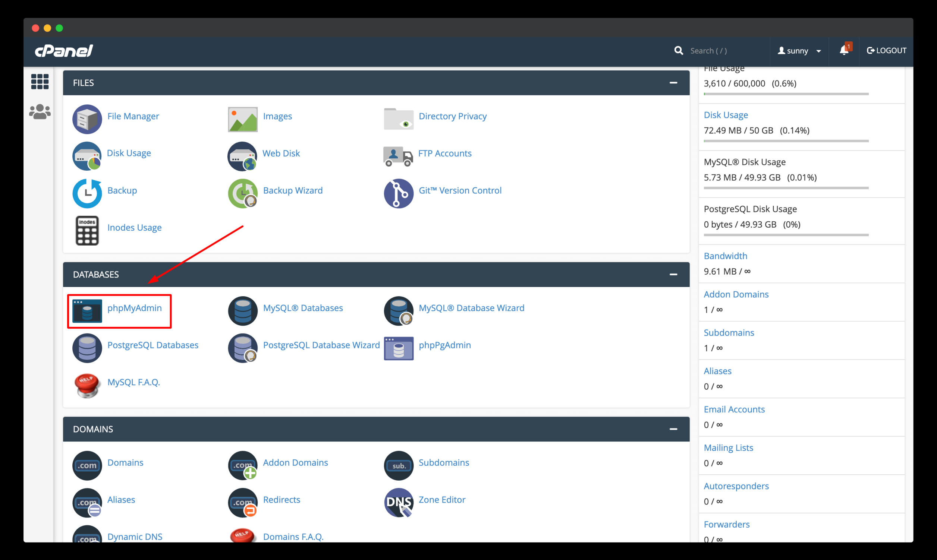The height and width of the screenshot is (560, 937).
Task: Collapse the Files section
Action: tap(673, 83)
